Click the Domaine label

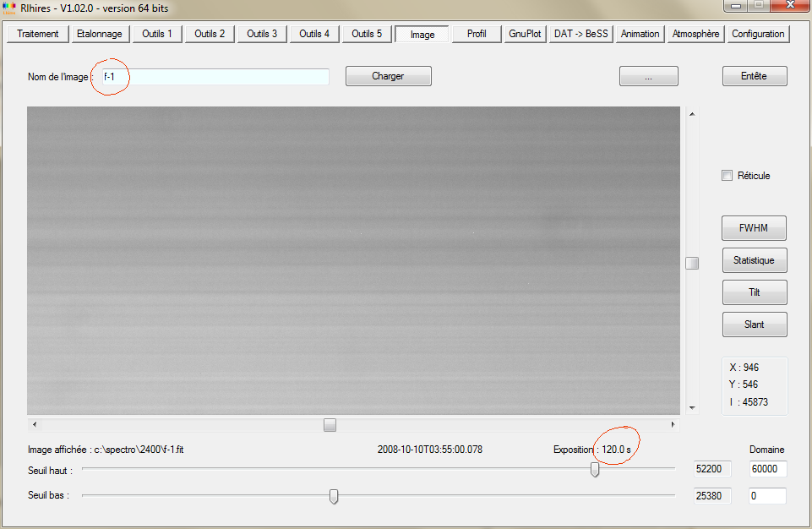click(767, 450)
